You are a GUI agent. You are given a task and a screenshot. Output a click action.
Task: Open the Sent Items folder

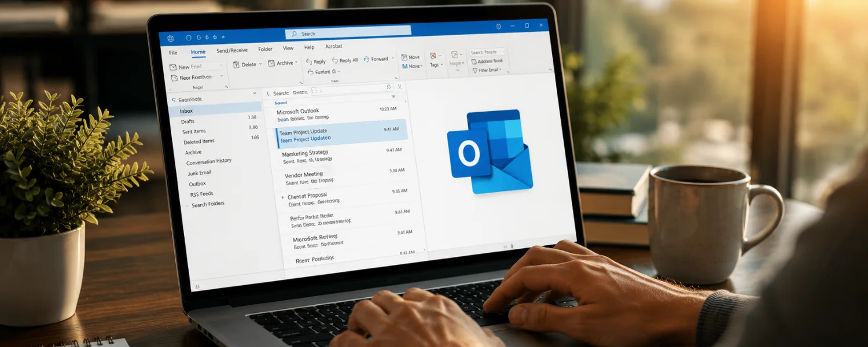pyautogui.click(x=194, y=132)
